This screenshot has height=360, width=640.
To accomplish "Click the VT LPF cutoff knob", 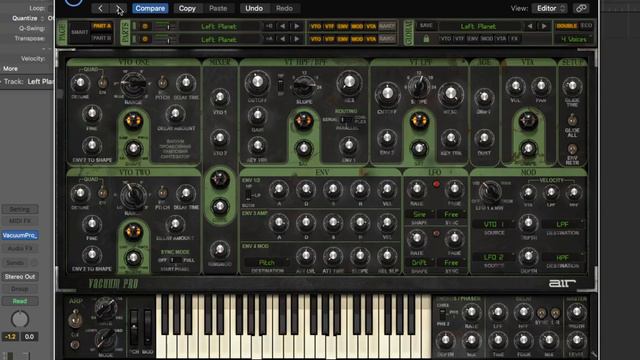I will [387, 93].
